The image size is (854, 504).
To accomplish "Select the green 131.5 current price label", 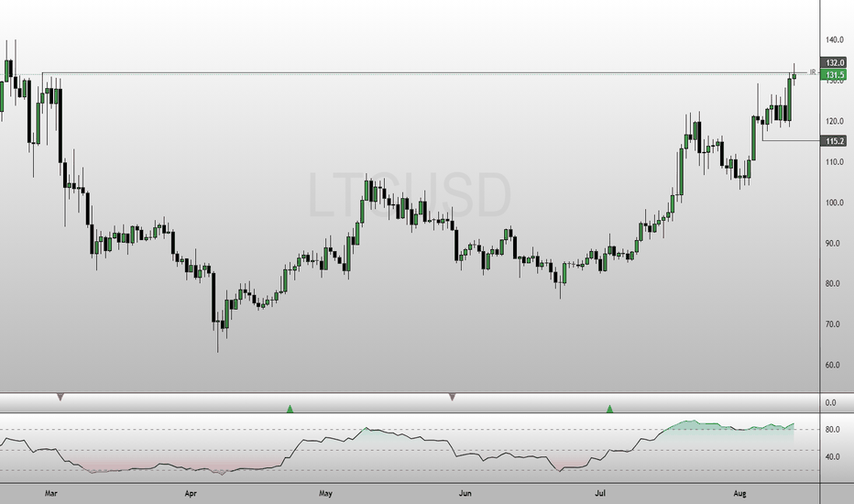I will pyautogui.click(x=834, y=74).
